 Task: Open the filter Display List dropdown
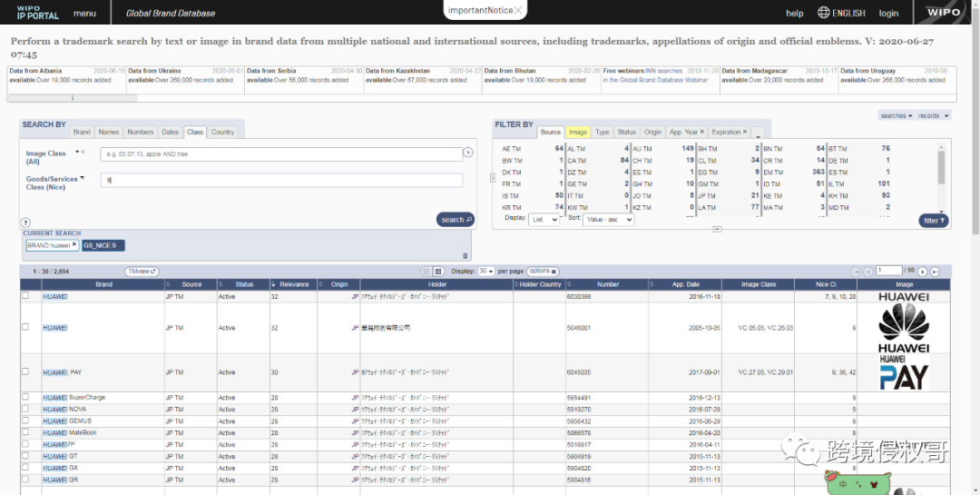click(x=544, y=220)
